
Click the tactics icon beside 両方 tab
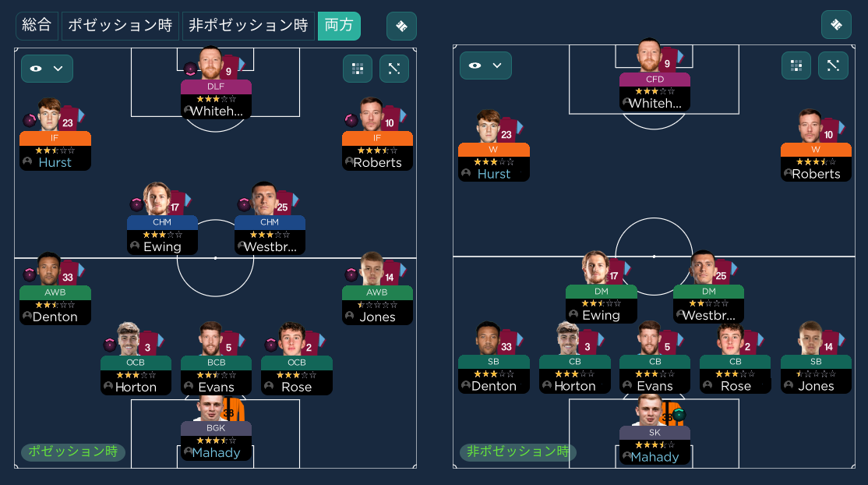401,26
